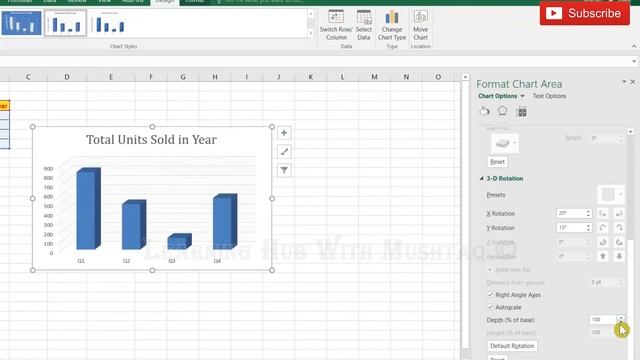Click the Depth (% of base) field
Screen dimensions: 640x360
click(x=603, y=320)
